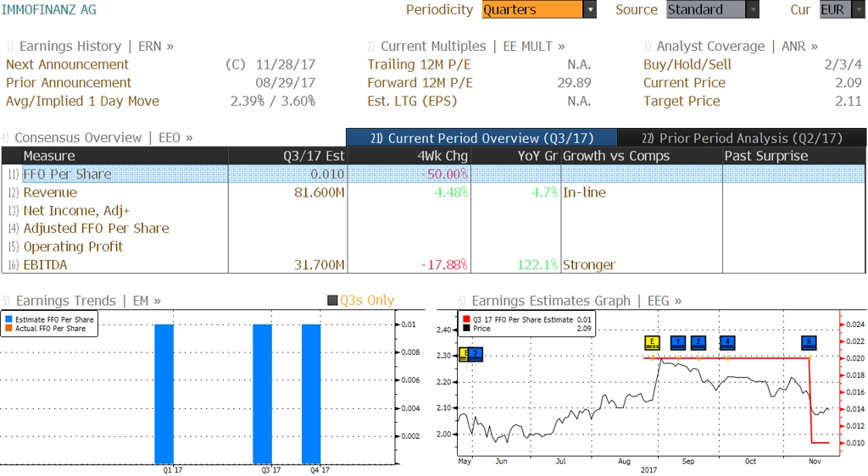Click Forward 12M P/E value 29.89
This screenshot has width=868, height=476.
point(574,83)
